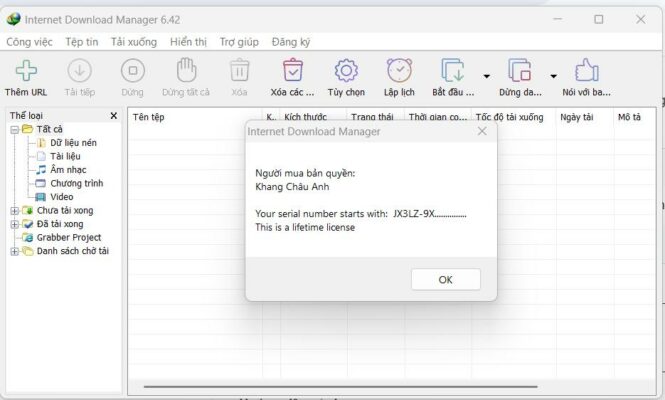
Task: Maximize the Internet Download Manager window
Action: 598,20
